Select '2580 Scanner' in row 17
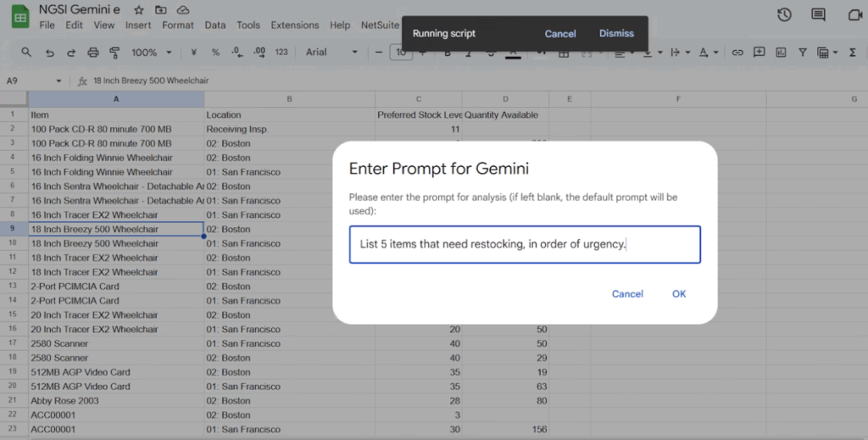Viewport: 868px width, 440px height. coord(116,343)
